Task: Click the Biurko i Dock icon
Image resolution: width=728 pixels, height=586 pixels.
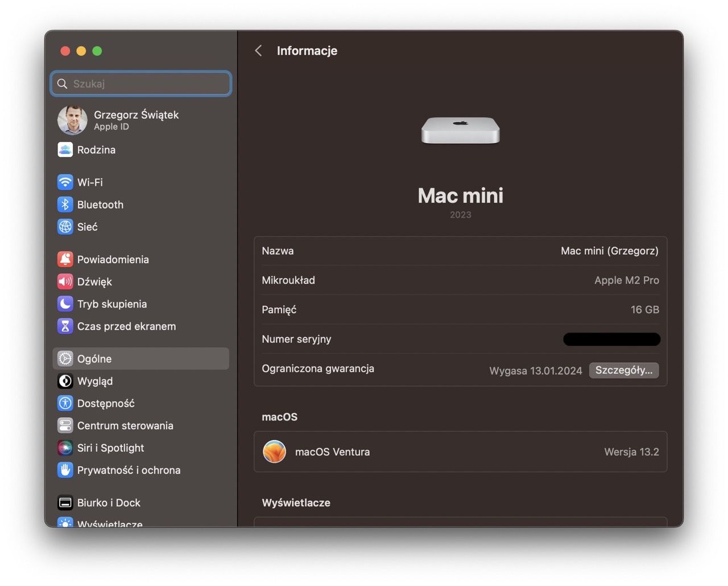Action: point(65,502)
